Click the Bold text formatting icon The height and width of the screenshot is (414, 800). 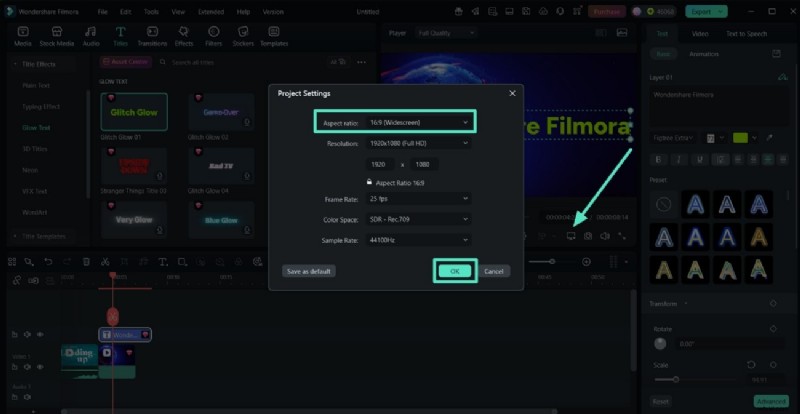[659, 159]
